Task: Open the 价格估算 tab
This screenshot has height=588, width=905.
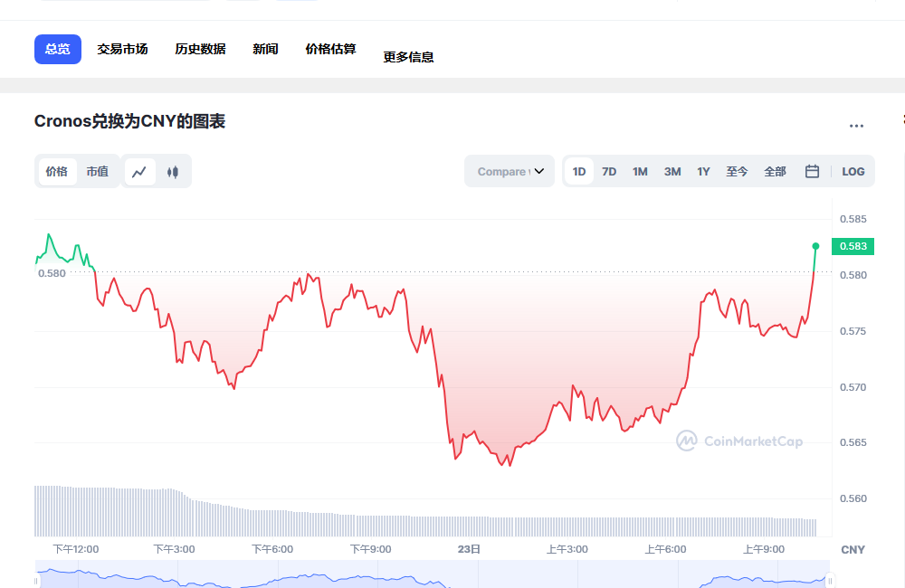Action: click(330, 49)
